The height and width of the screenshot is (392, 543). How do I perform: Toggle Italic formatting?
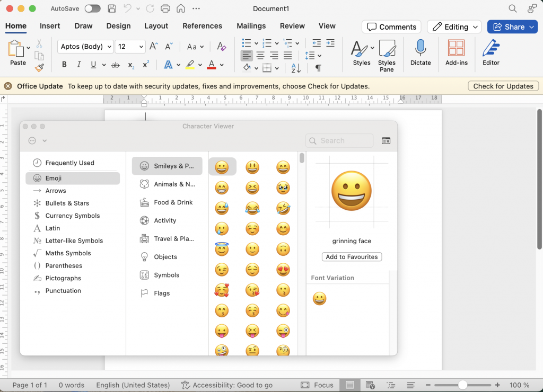coord(79,65)
